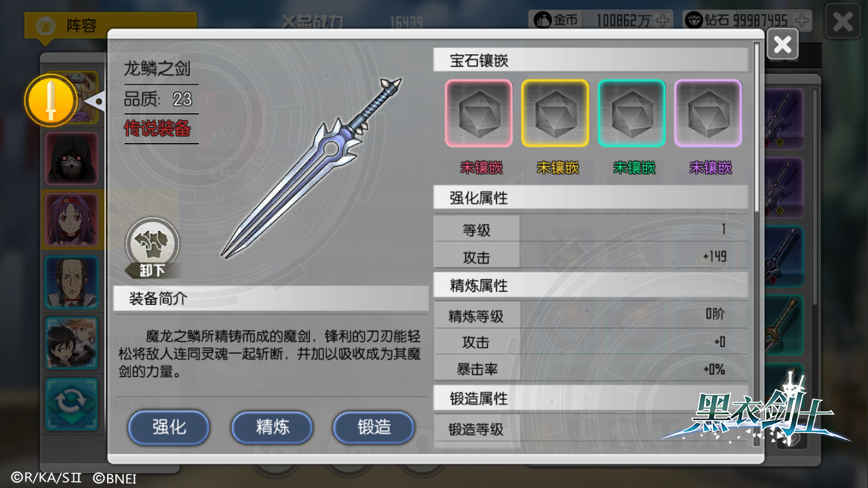Viewport: 868px width, 488px height.
Task: Add gold via the 金币 plus icon
Action: pyautogui.click(x=663, y=20)
